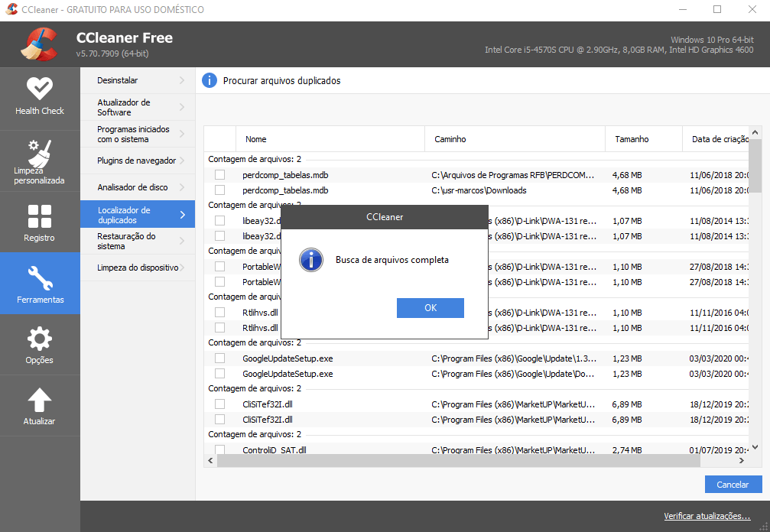Click the Cancelar button

pos(733,485)
